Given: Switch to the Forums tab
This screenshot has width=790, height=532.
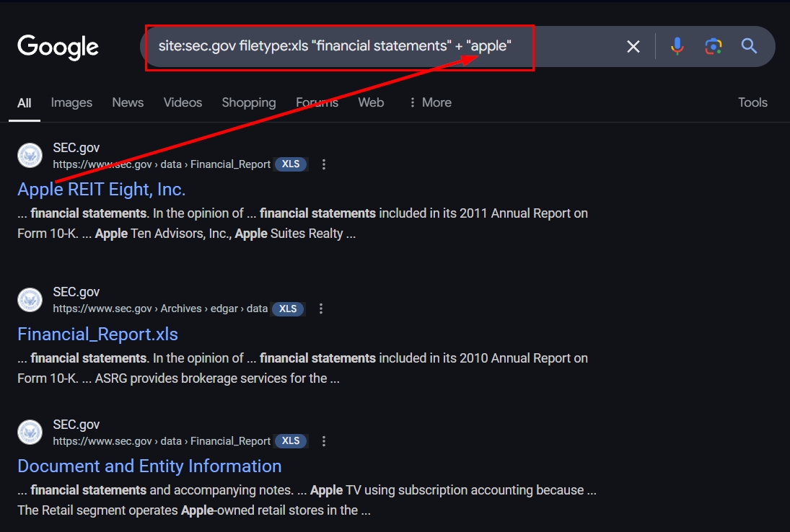Looking at the screenshot, I should point(317,102).
